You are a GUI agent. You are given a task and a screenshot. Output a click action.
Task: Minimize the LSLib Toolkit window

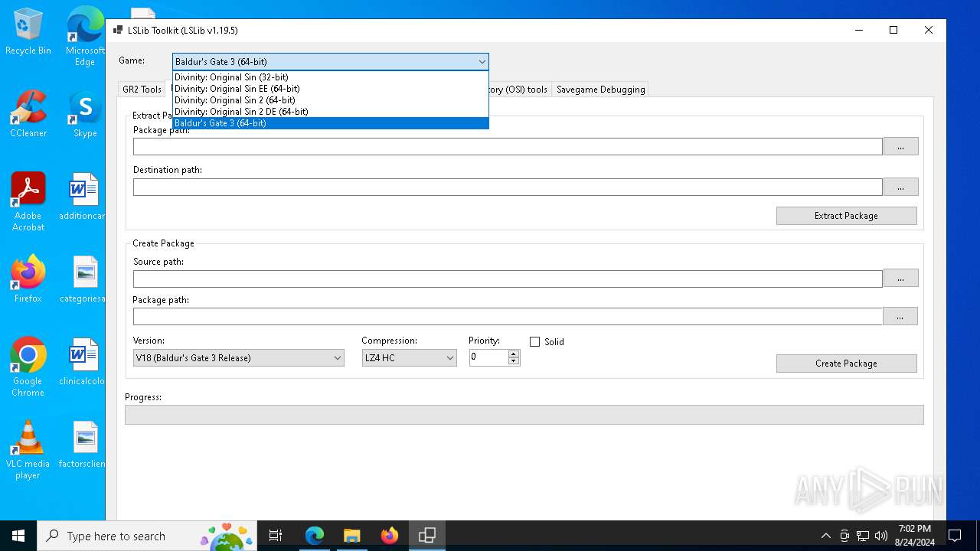pos(858,31)
